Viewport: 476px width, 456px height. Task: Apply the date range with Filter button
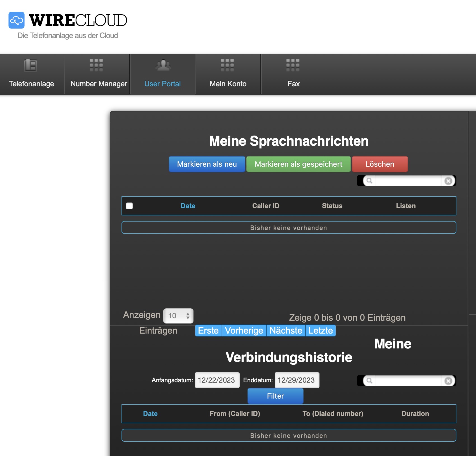click(275, 396)
